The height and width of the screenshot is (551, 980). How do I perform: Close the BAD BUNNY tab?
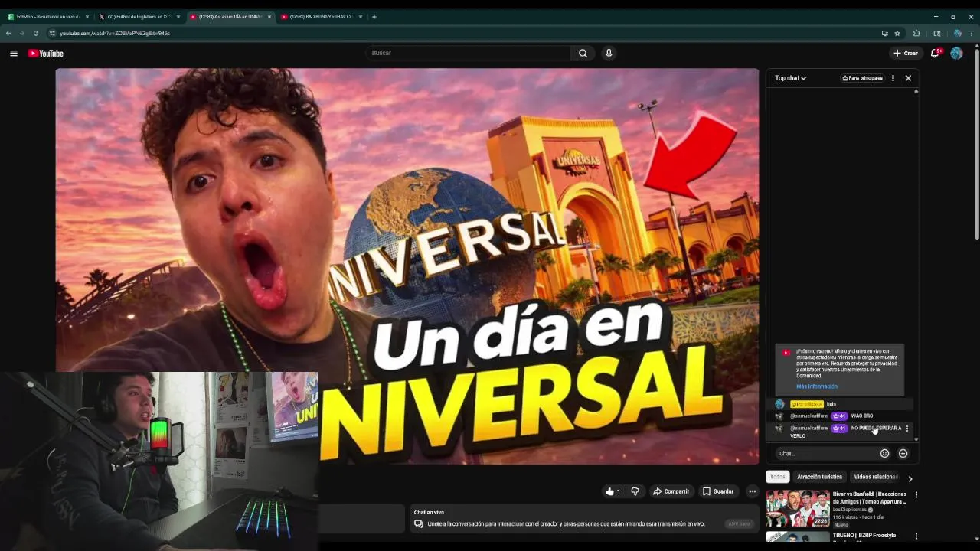(x=361, y=16)
